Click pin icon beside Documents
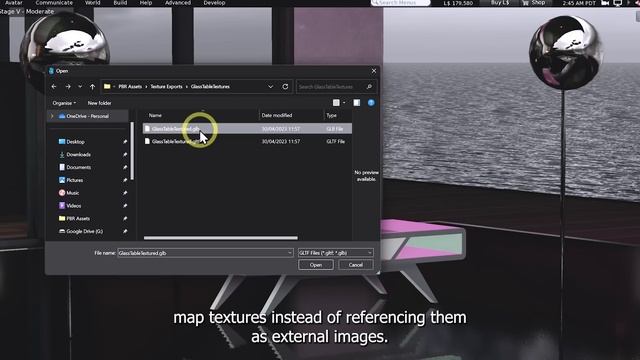Viewport: 640px width, 360px height. click(x=125, y=167)
